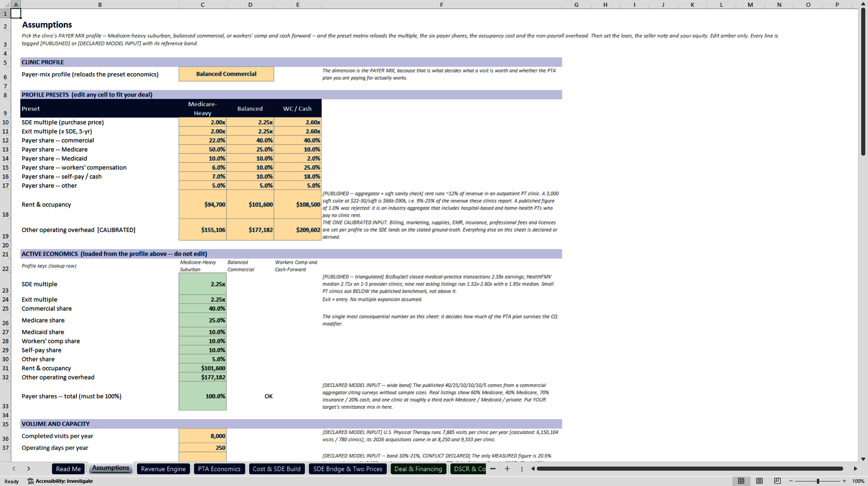This screenshot has height=486, width=868.
Task: Select row 18 header
Action: (5, 204)
